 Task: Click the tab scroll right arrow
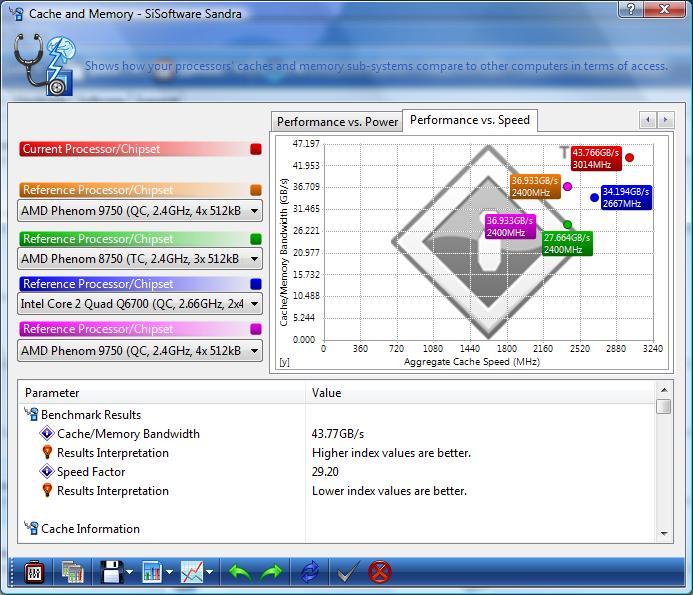666,119
